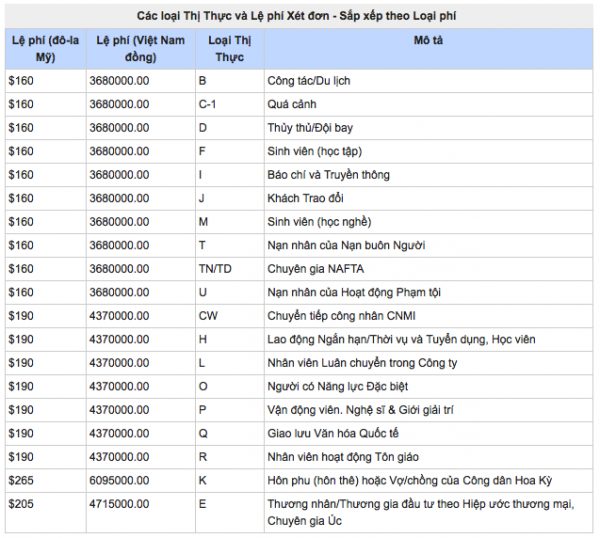This screenshot has height=538, width=600.
Task: Click 'Người có Năng lực Đặc biệt' cell
Action: [x=429, y=386]
